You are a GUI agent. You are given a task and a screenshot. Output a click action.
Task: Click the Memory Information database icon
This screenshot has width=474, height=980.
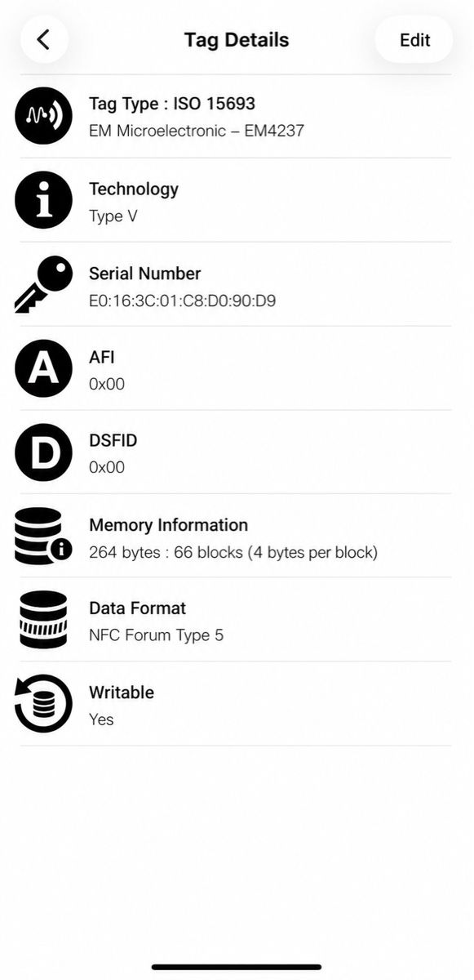(x=44, y=536)
